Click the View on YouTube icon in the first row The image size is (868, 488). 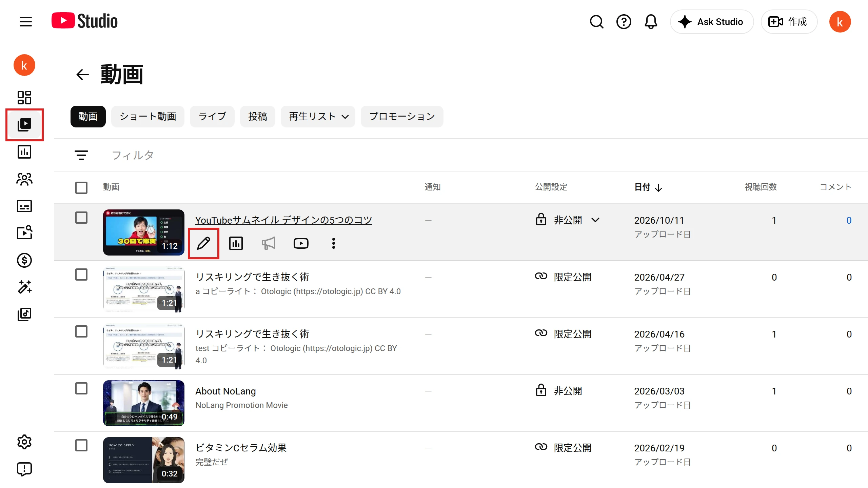pyautogui.click(x=301, y=243)
